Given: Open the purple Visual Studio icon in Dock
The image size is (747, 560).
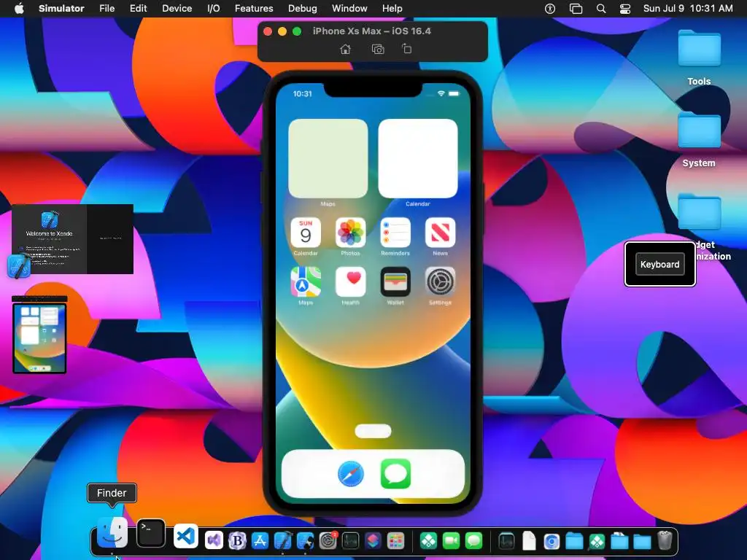Looking at the screenshot, I should pyautogui.click(x=214, y=540).
